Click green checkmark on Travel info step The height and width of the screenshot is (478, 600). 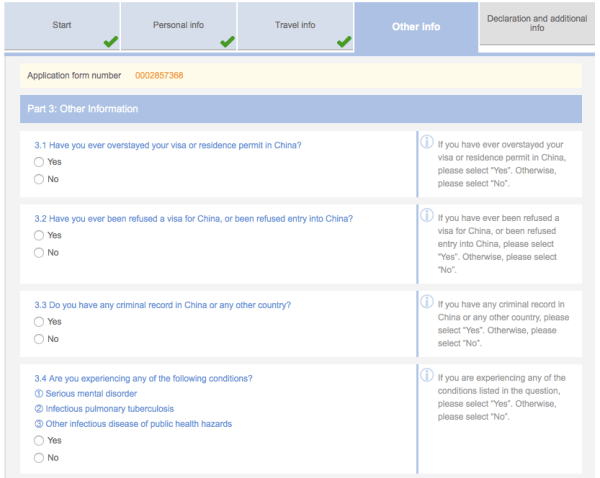[343, 41]
